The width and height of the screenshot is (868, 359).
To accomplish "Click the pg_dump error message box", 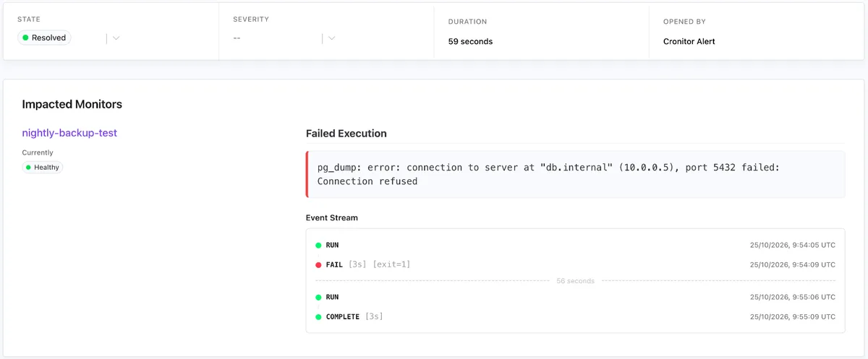I will [x=576, y=174].
